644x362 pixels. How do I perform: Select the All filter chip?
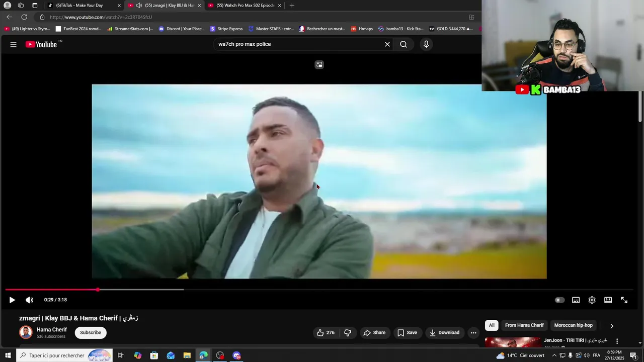(x=492, y=325)
